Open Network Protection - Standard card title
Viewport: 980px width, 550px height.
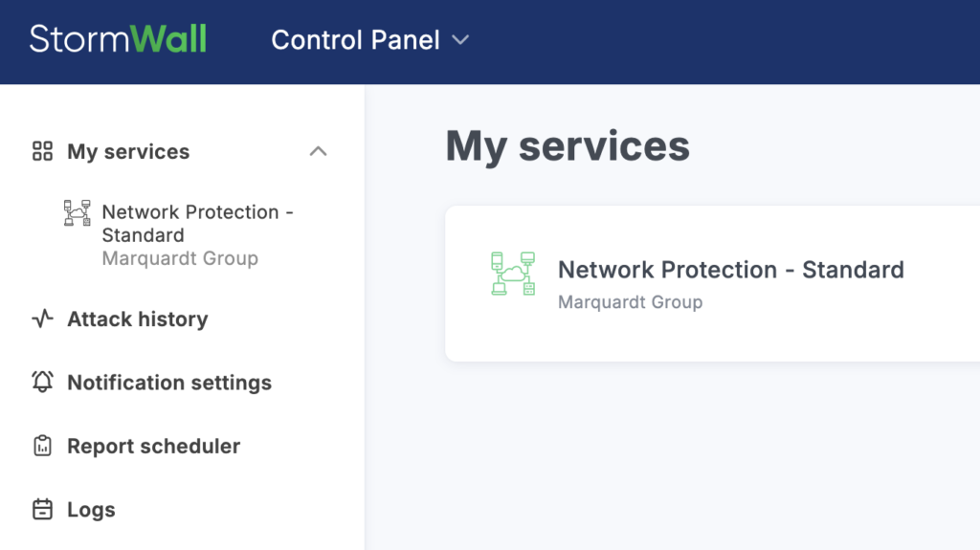point(730,270)
